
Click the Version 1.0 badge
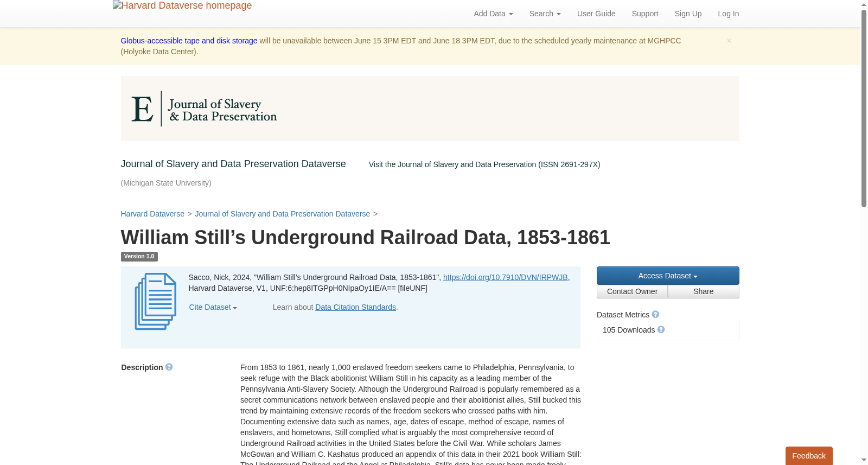(139, 257)
